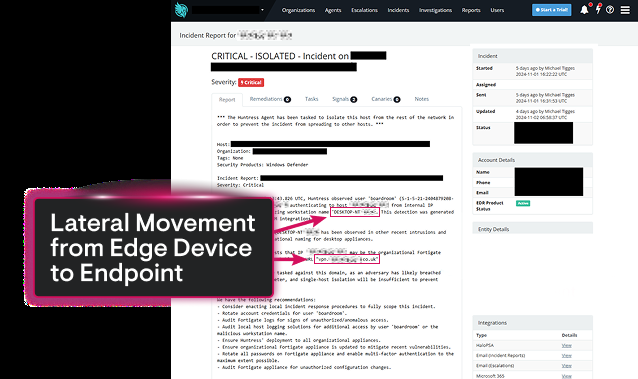Open the Canaries tab
This screenshot has height=379, width=638.
(385, 99)
